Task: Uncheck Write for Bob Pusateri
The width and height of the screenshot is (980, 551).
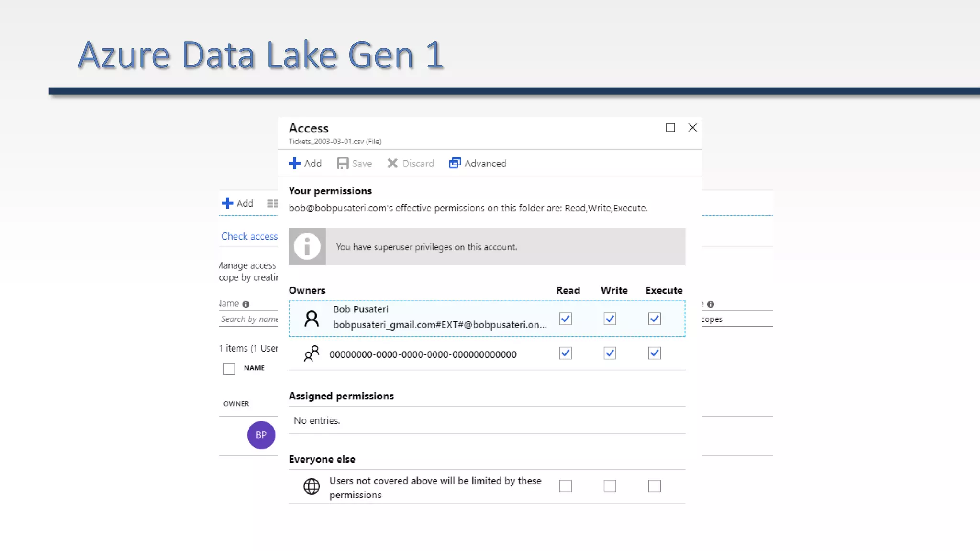Action: [610, 319]
